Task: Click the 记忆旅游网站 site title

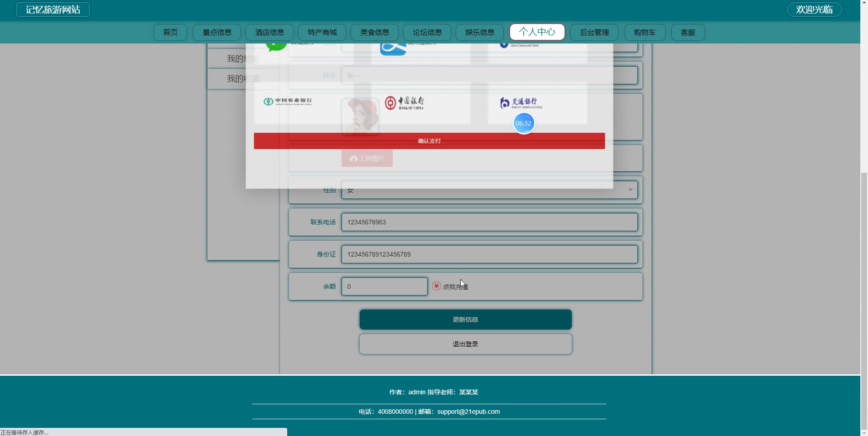Action: (x=53, y=10)
